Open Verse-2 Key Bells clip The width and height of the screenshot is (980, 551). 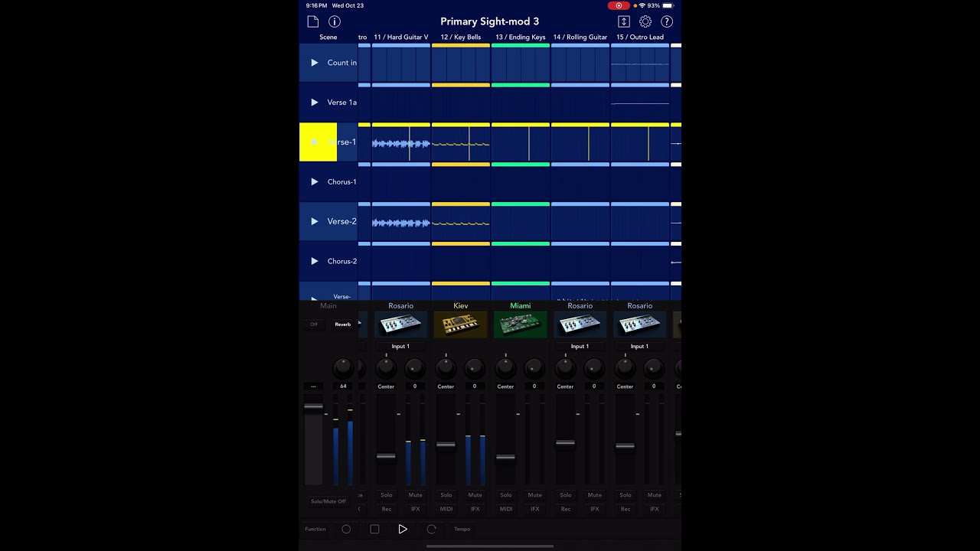pos(461,223)
